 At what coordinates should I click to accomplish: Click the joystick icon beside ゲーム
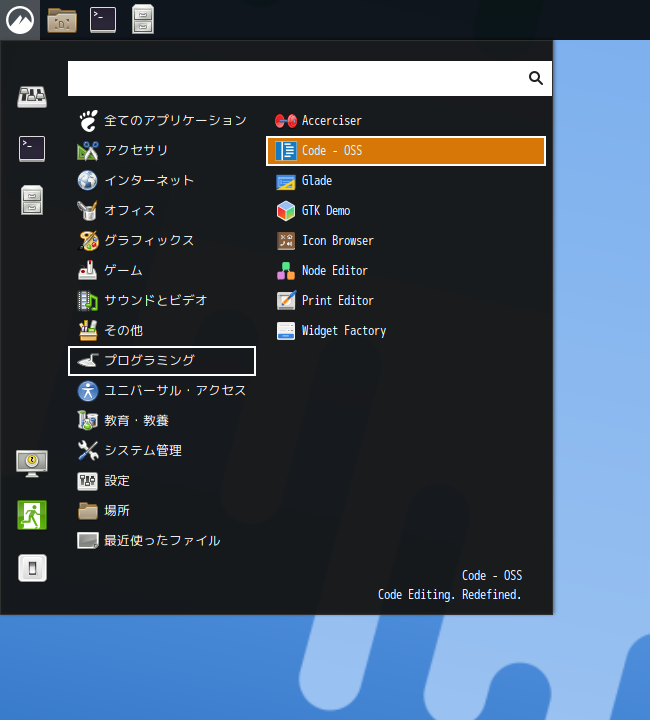87,270
